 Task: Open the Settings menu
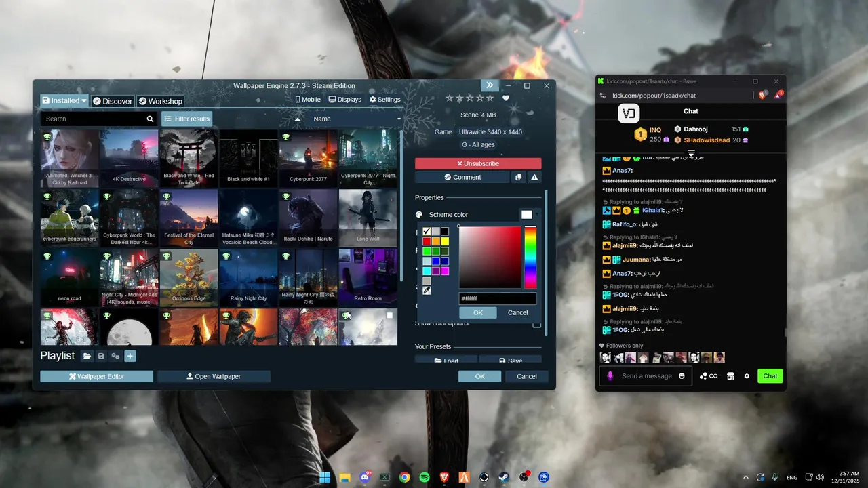pos(385,100)
